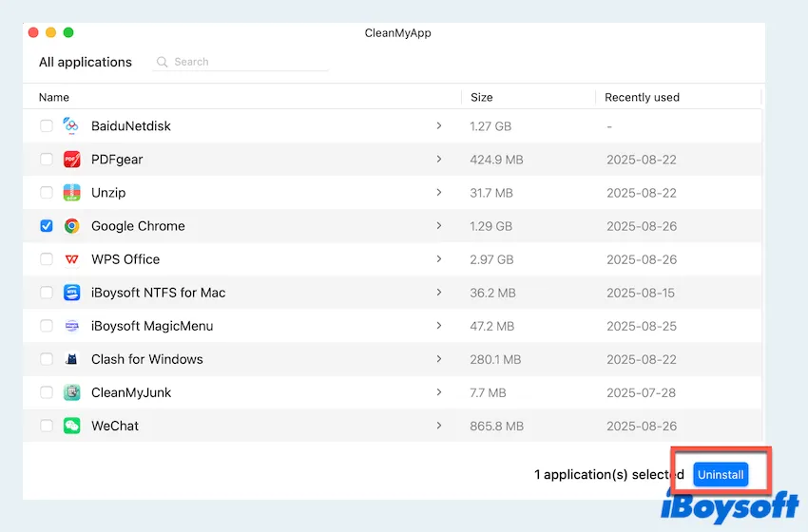
Task: Check the WPS Office checkbox
Action: tap(47, 259)
